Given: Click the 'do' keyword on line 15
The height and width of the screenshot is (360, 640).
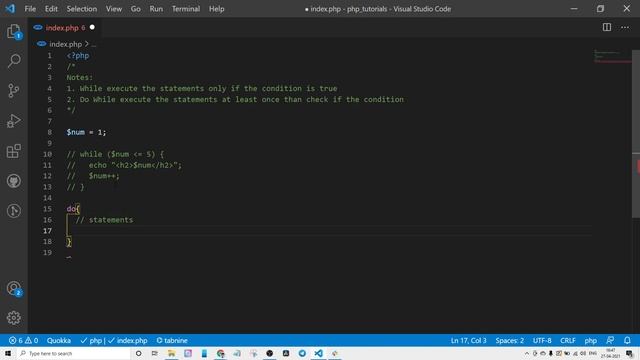Looking at the screenshot, I should (x=71, y=209).
